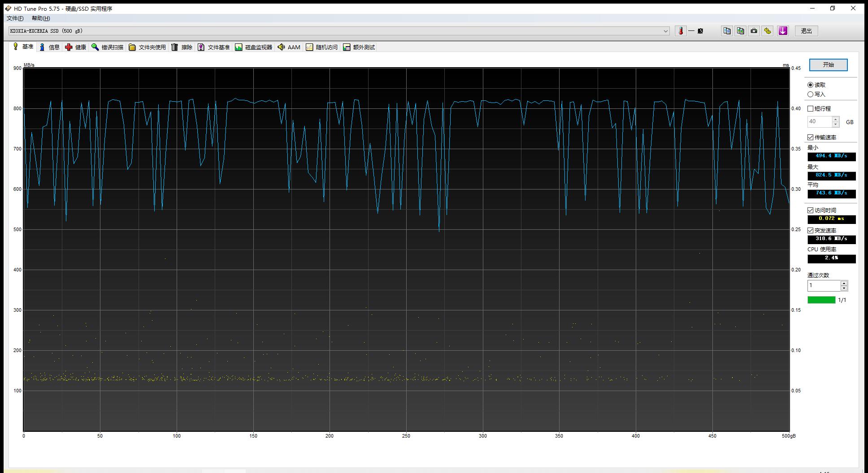Decrease the 通过次数 pass count stepper
Image resolution: width=868 pixels, height=473 pixels.
pyautogui.click(x=844, y=288)
